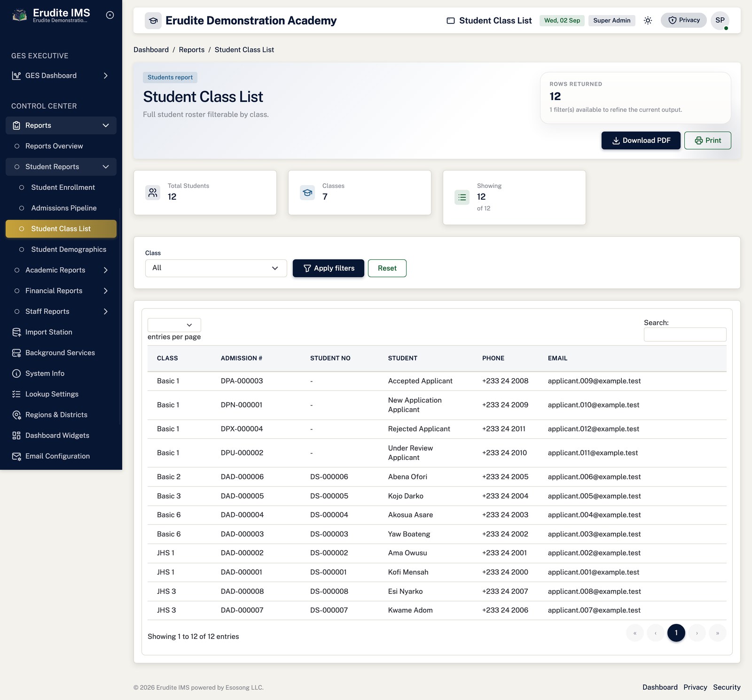The width and height of the screenshot is (752, 700).
Task: Click the Erudite IMS logo icon
Action: (x=19, y=15)
